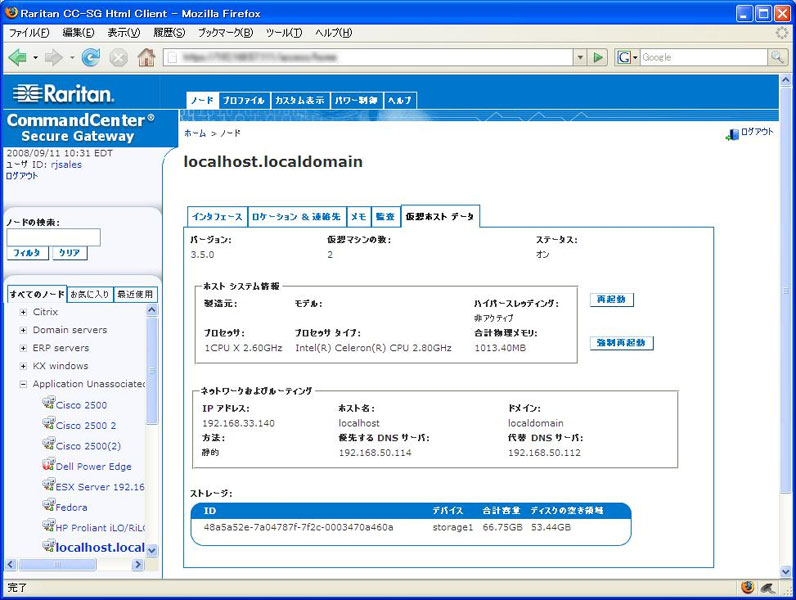The image size is (796, 600).
Task: Click node tree horizontal scrollbar right arrow
Action: point(138,564)
